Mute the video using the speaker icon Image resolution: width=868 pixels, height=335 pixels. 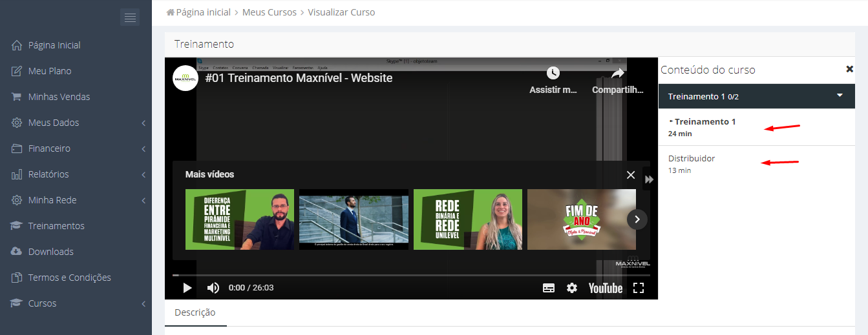(213, 288)
